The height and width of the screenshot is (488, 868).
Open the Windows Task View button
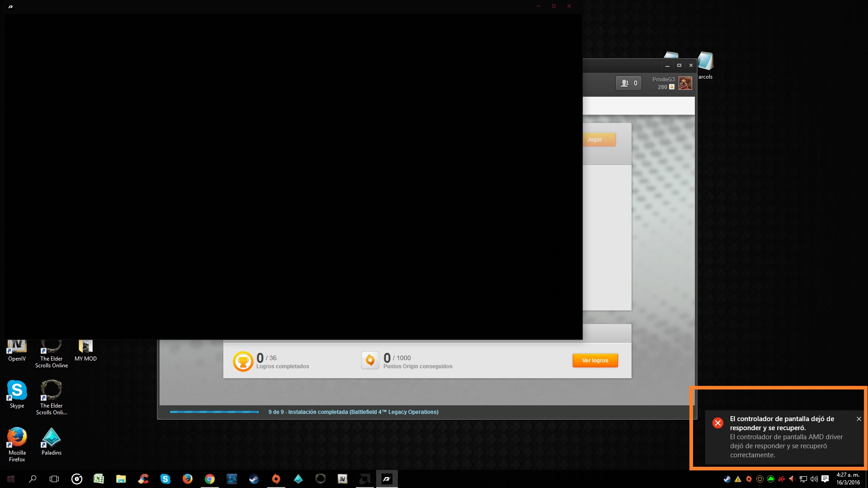(x=54, y=479)
